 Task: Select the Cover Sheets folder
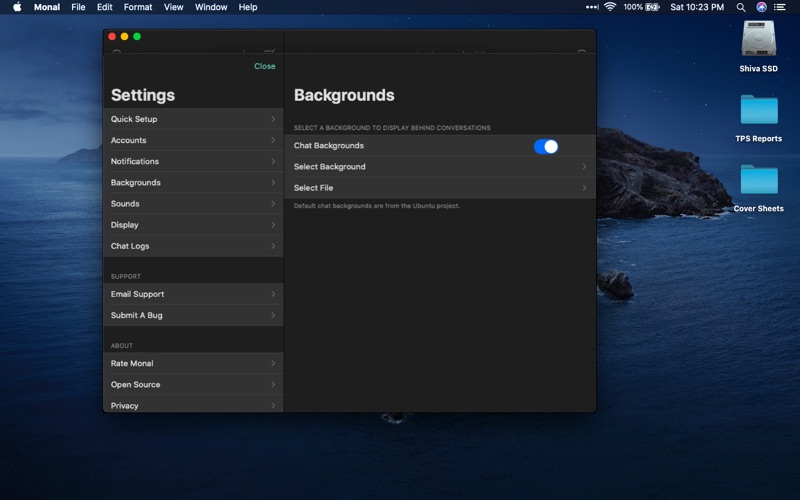pos(759,179)
